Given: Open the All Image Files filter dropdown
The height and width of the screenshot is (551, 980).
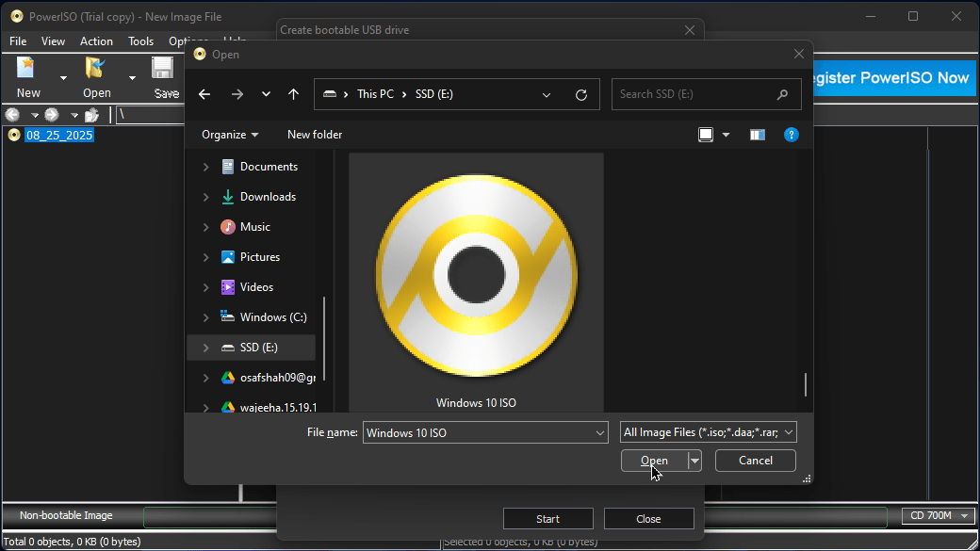Looking at the screenshot, I should [707, 431].
